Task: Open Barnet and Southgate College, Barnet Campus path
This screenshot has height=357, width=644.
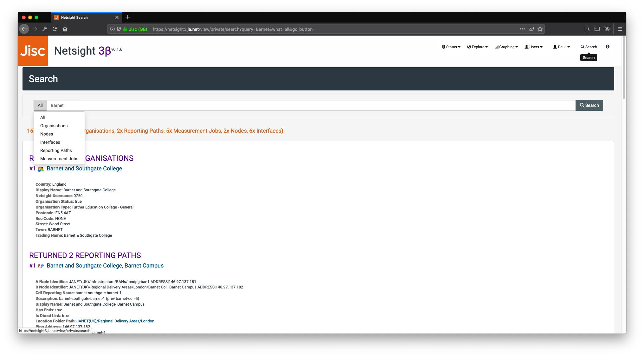Action: 105,266
